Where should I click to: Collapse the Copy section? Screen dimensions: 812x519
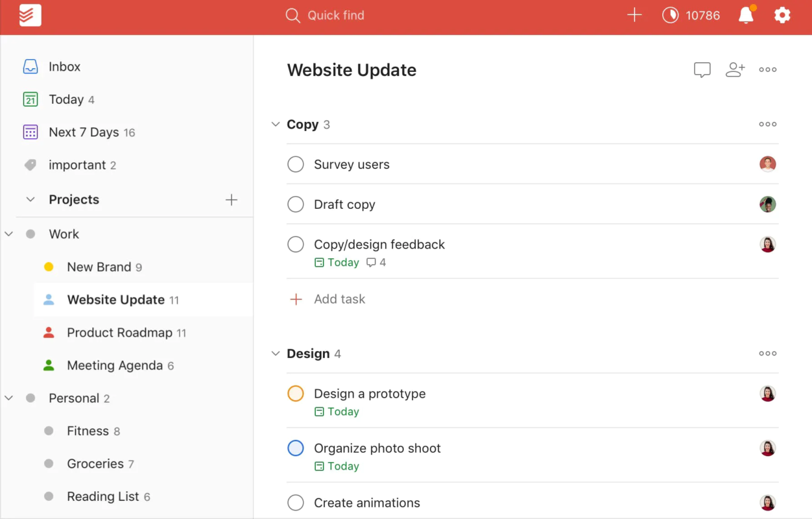[x=276, y=125]
